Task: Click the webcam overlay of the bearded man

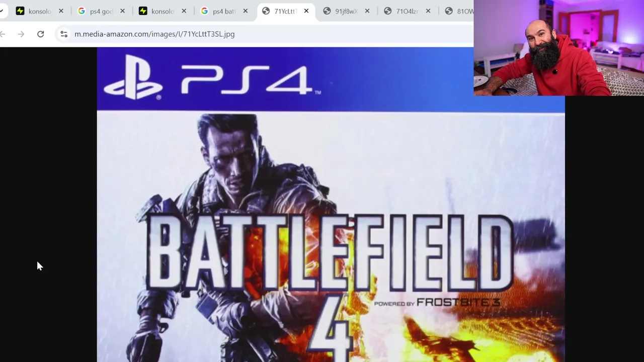Action: [558, 48]
